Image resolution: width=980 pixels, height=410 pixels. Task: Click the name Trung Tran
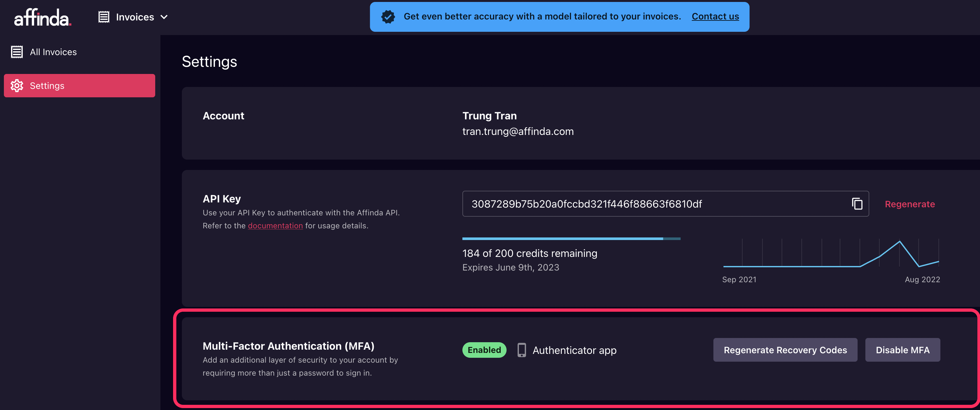pyautogui.click(x=489, y=116)
